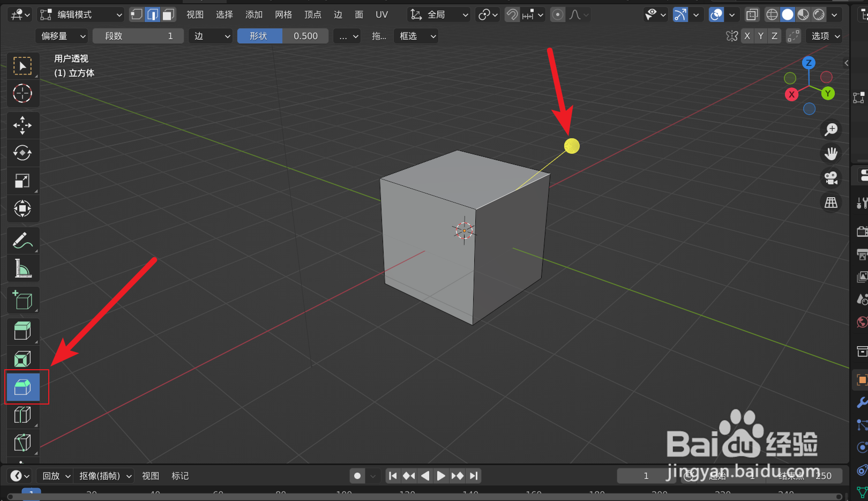The height and width of the screenshot is (501, 868).
Task: Select the Move tool
Action: click(x=23, y=125)
